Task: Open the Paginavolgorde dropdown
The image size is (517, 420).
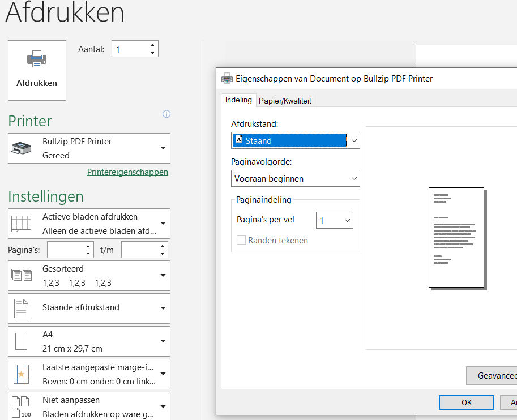Action: pyautogui.click(x=354, y=178)
